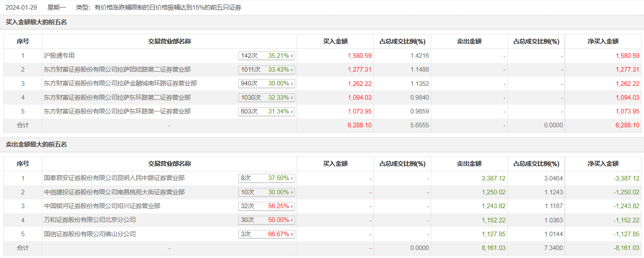Open 国信证券佛山分公司 link
644x258 pixels.
point(90,234)
